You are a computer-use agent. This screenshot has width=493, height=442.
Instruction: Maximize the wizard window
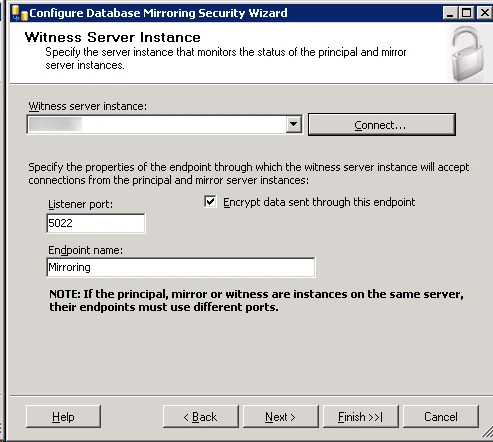click(466, 13)
